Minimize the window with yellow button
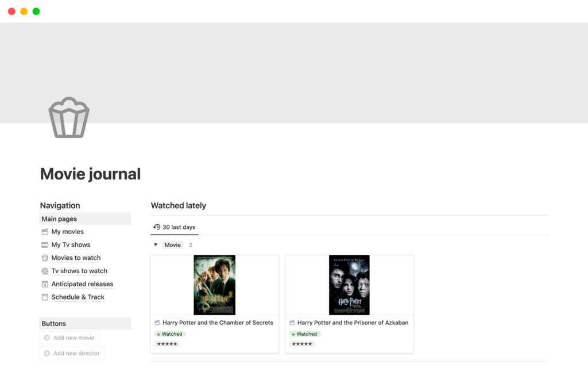Viewport: 588px width, 368px height. [24, 11]
